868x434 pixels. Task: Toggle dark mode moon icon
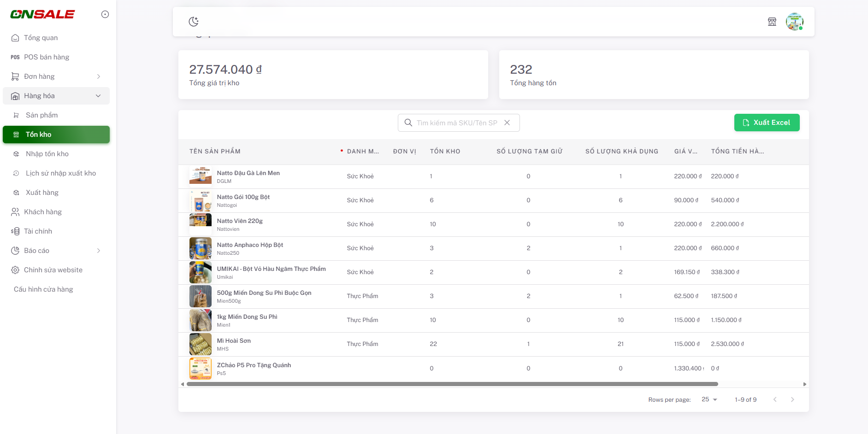[194, 22]
